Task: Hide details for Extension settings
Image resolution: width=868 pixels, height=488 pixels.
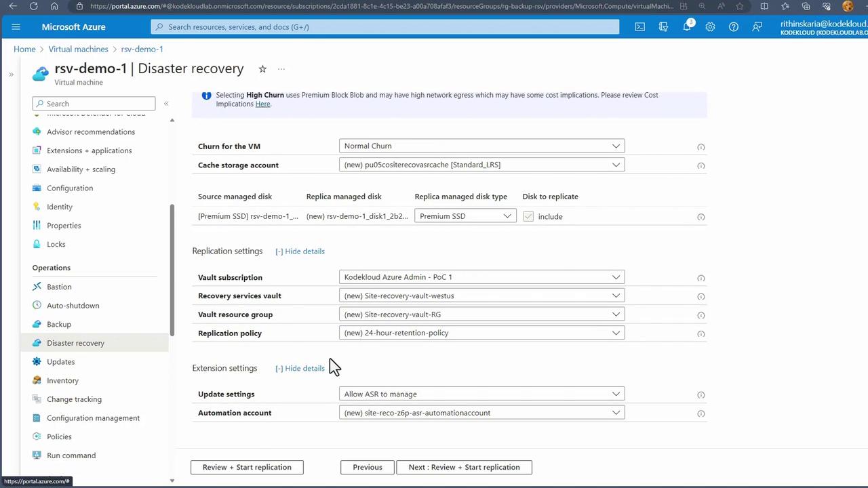Action: tap(300, 369)
